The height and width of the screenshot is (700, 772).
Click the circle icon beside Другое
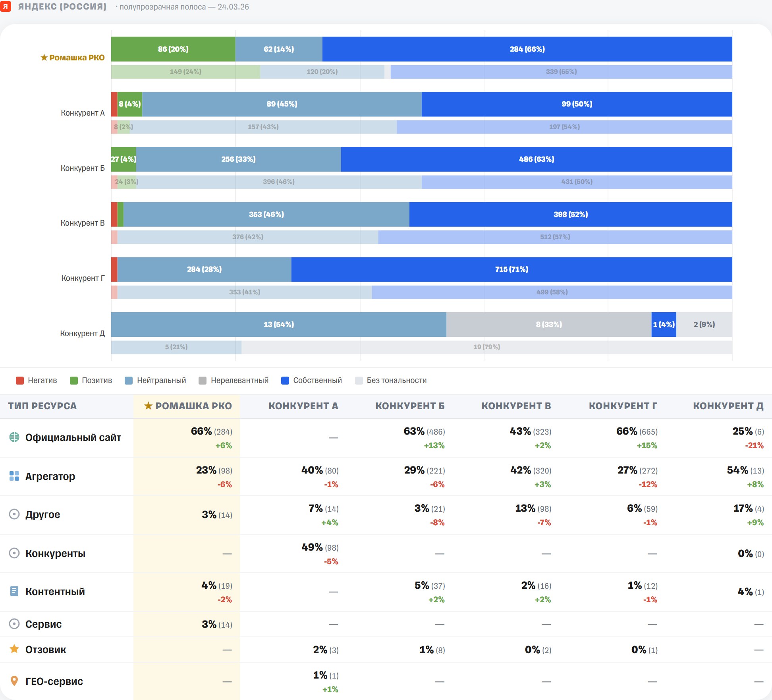[x=14, y=514]
